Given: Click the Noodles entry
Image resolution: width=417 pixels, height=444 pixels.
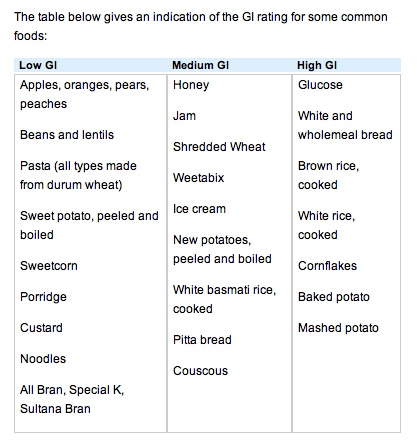Looking at the screenshot, I should tap(43, 359).
